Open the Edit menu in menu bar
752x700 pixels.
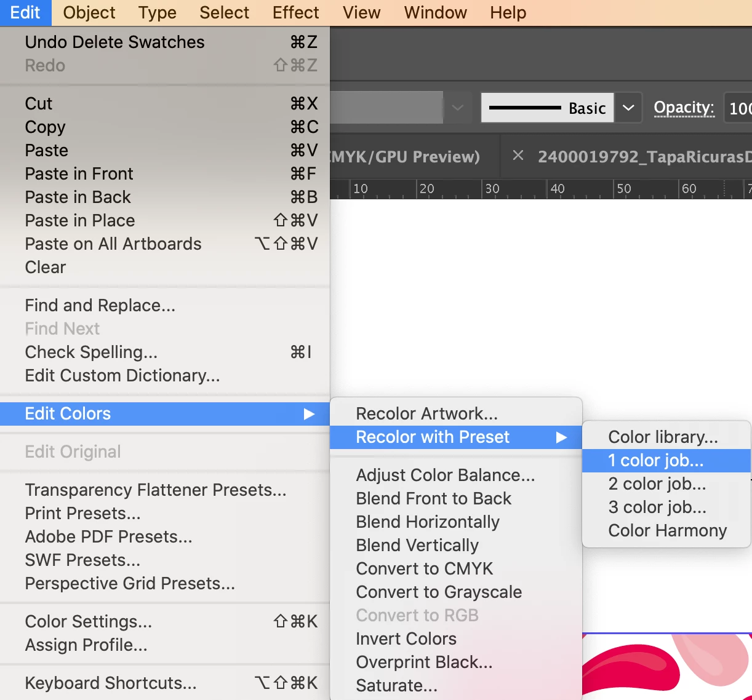25,12
